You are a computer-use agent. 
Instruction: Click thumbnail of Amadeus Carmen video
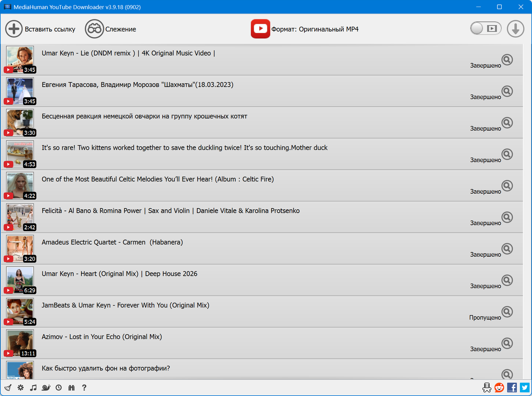click(20, 248)
